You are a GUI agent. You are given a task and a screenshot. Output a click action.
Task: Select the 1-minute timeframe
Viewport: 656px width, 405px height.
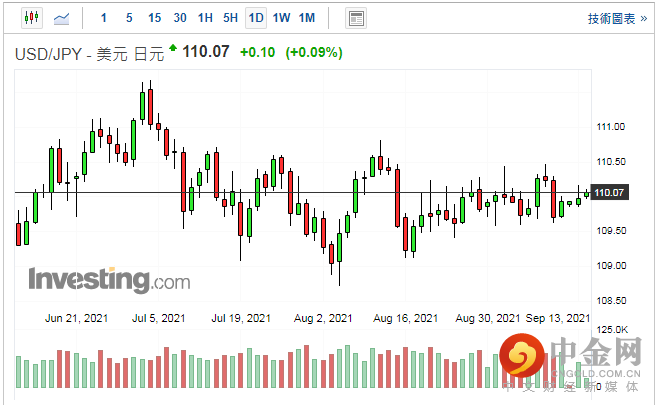coord(104,18)
